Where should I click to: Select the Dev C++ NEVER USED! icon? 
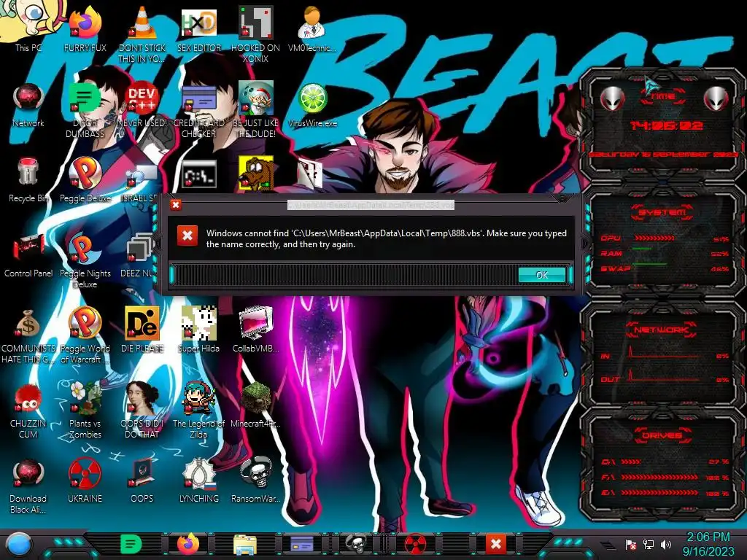[x=142, y=105]
